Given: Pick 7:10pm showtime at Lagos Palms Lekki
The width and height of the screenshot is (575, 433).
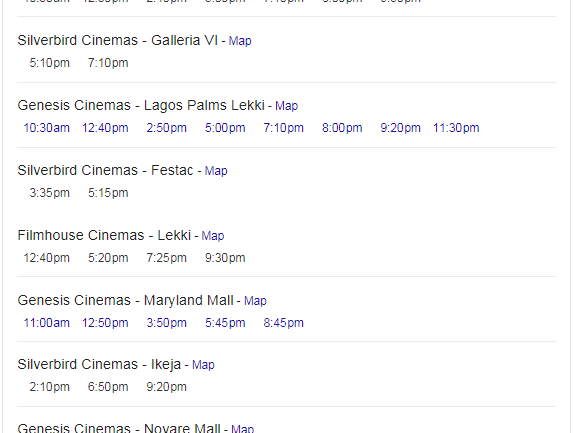Looking at the screenshot, I should [x=283, y=128].
